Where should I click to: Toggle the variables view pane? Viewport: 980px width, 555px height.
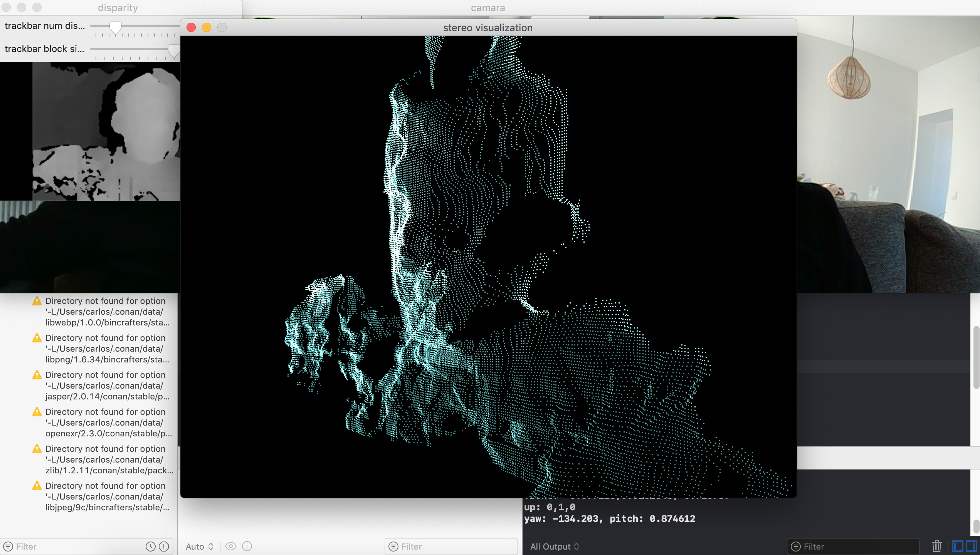coord(958,546)
